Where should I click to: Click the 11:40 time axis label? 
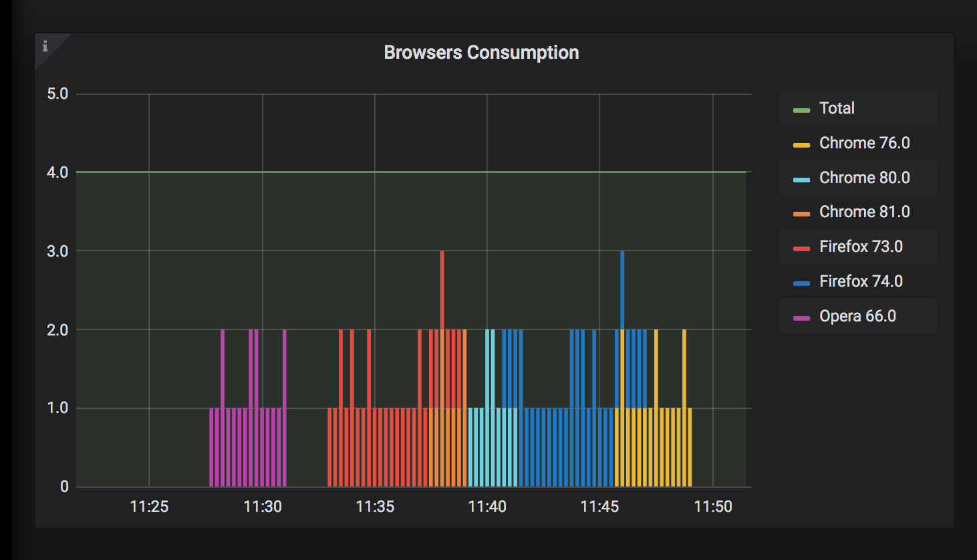tap(487, 507)
